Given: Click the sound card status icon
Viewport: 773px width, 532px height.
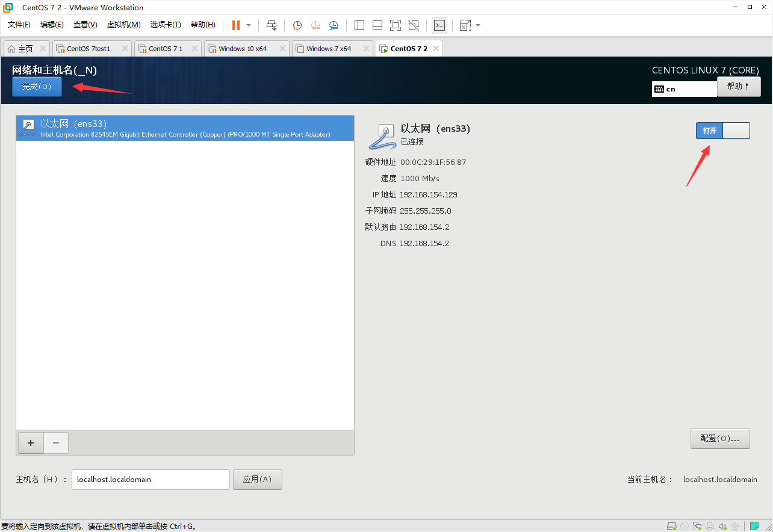Looking at the screenshot, I should click(722, 526).
